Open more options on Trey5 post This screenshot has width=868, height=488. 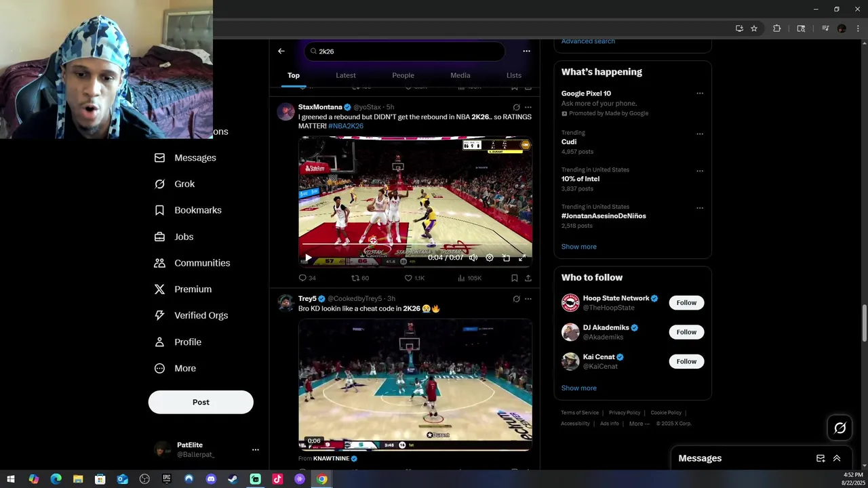pos(528,299)
